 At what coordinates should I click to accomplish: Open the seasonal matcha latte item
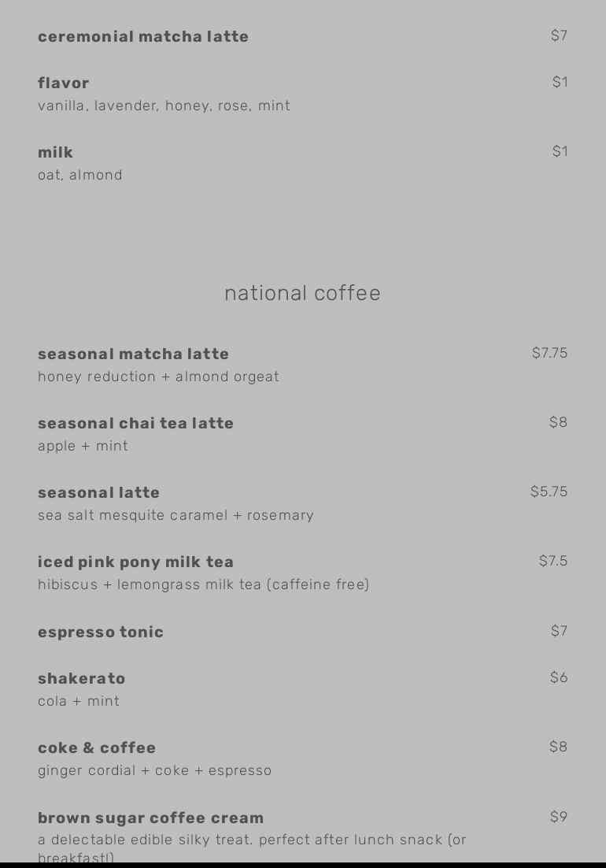(133, 354)
